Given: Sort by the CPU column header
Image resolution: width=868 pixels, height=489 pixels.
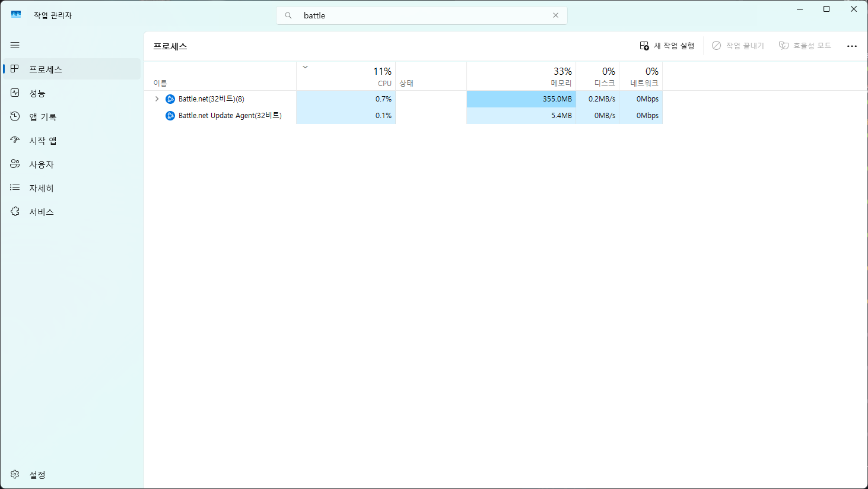Looking at the screenshot, I should pyautogui.click(x=346, y=76).
